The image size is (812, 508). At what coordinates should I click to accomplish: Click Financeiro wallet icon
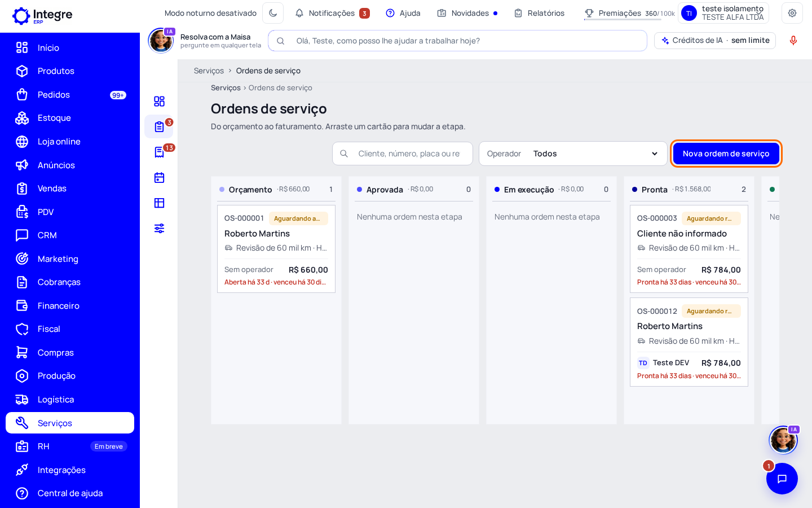coord(22,306)
